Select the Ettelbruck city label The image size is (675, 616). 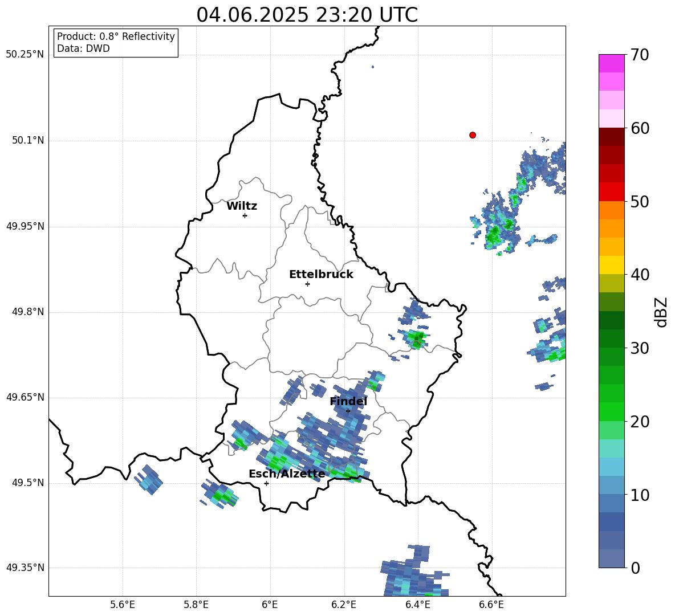point(321,275)
